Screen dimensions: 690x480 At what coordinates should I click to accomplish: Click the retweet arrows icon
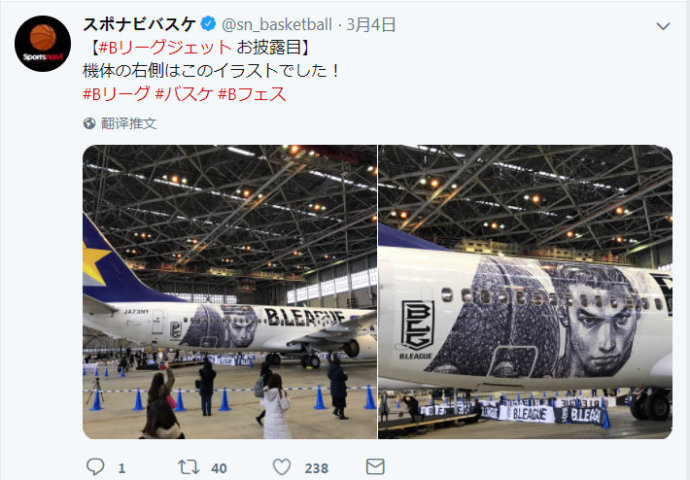pos(188,467)
